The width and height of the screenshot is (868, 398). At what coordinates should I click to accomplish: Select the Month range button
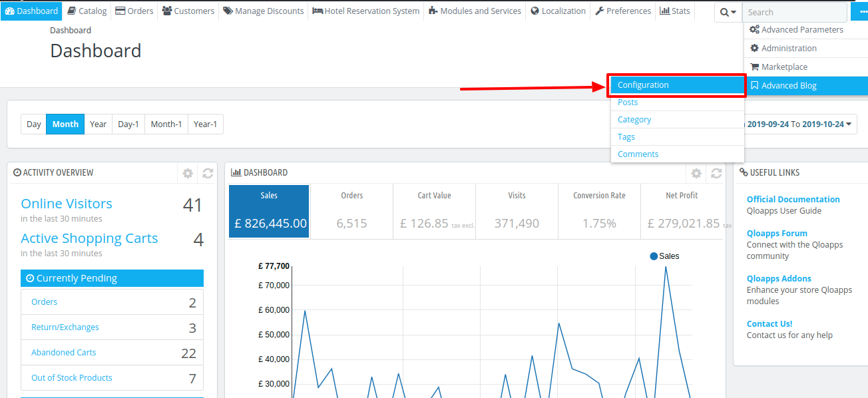65,124
